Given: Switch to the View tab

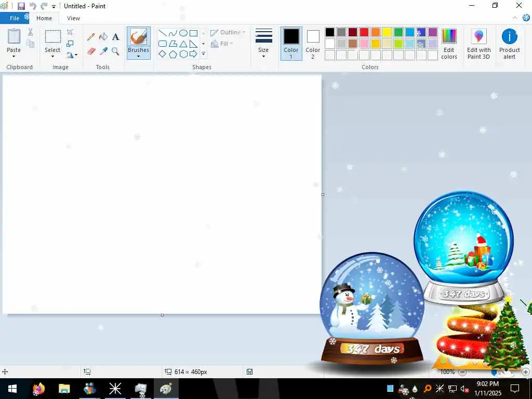Looking at the screenshot, I should pyautogui.click(x=73, y=18).
